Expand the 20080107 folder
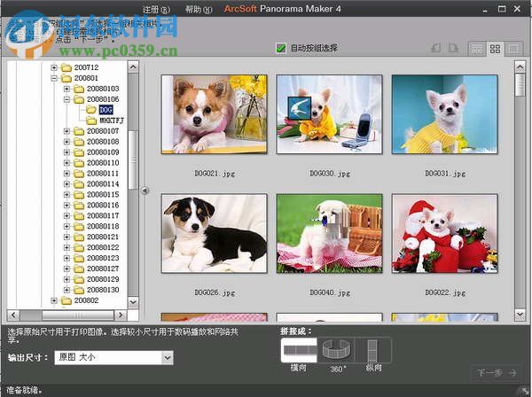The height and width of the screenshot is (397, 532). coord(66,131)
